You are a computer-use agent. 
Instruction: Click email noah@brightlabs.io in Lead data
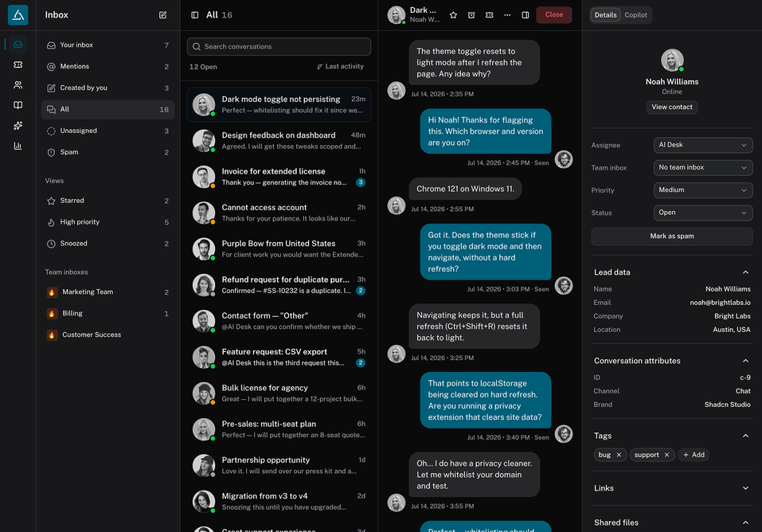tap(721, 303)
